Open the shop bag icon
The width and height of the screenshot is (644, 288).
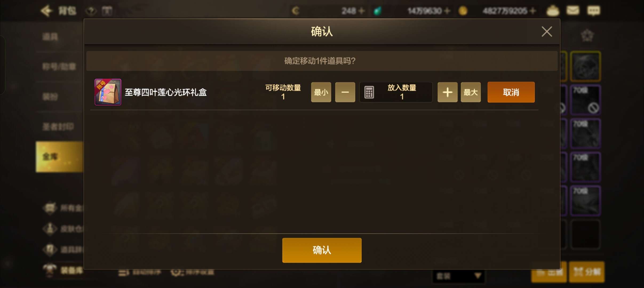coord(553,11)
